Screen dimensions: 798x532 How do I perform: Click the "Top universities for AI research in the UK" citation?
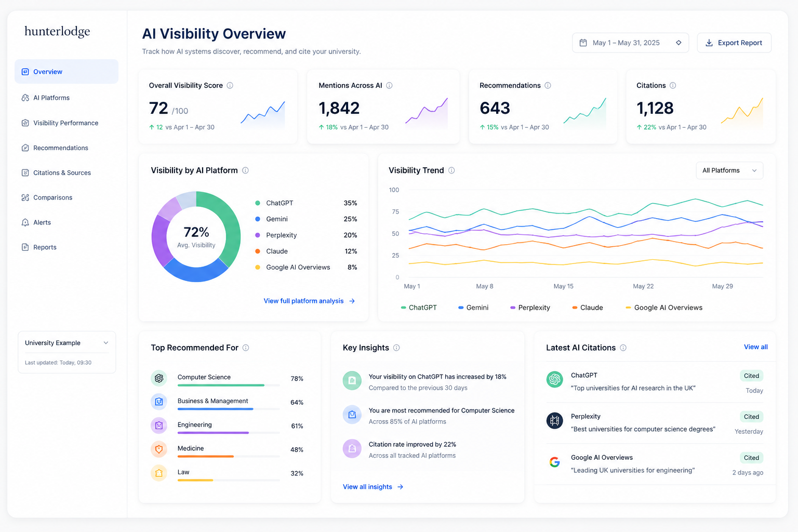coord(633,388)
